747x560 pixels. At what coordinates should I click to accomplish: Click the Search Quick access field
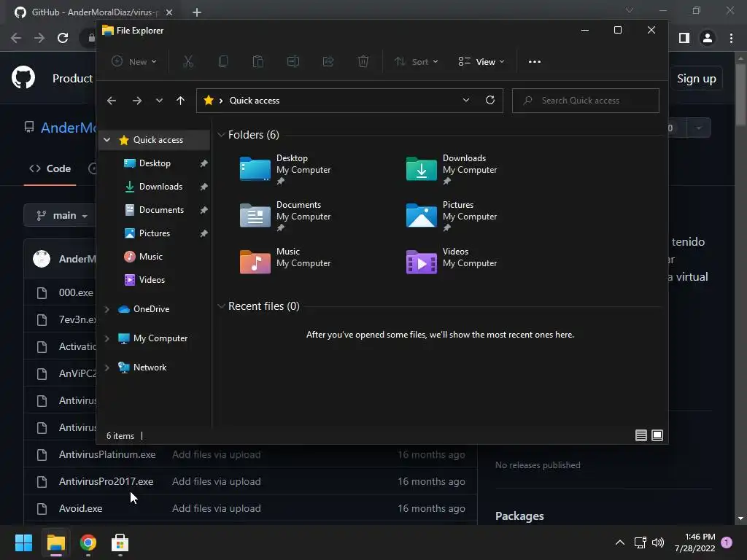(586, 101)
